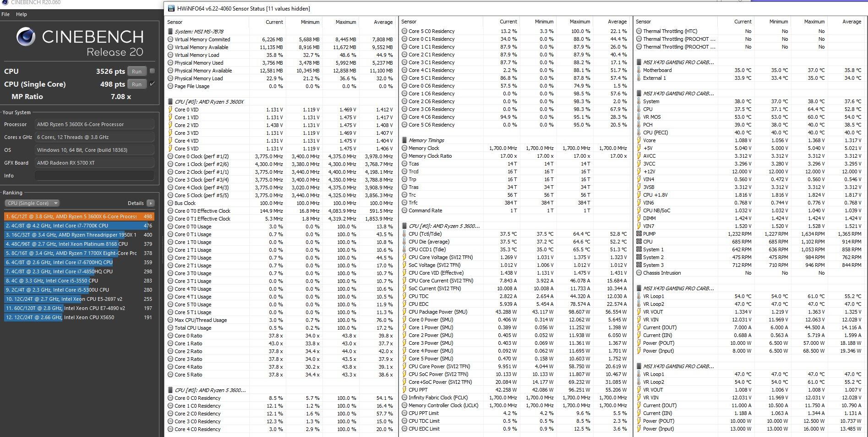
Task: Click the 3526 pts CPU score
Action: click(x=110, y=72)
